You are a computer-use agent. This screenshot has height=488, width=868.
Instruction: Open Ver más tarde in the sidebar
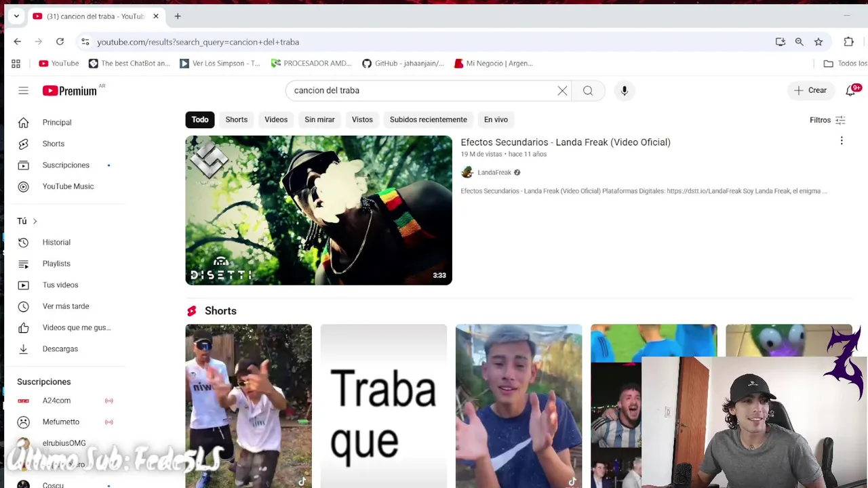[64, 306]
